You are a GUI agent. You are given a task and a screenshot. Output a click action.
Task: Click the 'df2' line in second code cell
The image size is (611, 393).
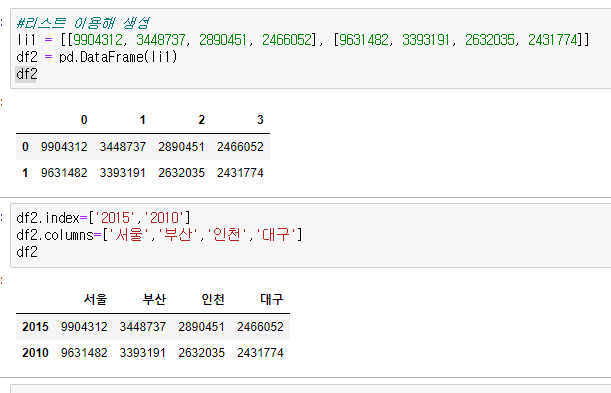[x=27, y=252]
